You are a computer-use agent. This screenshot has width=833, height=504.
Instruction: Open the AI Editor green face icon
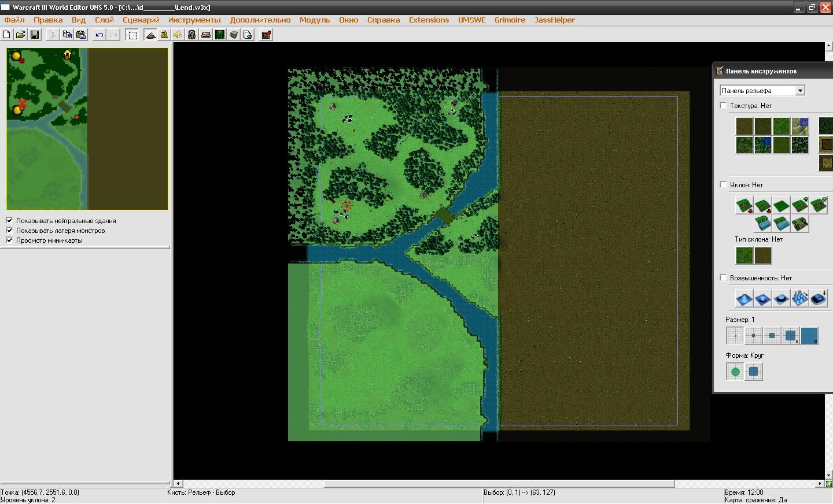[x=220, y=35]
